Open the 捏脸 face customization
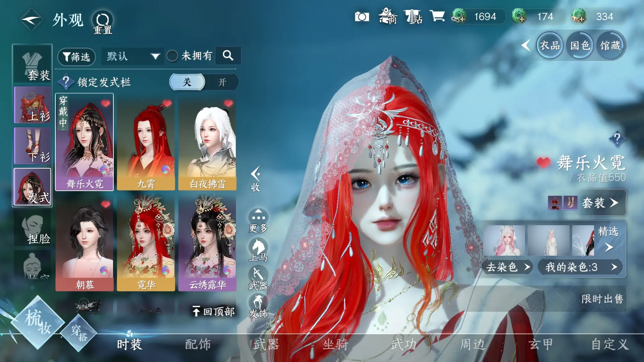Viewport: 644px width, 362px height. [x=32, y=228]
